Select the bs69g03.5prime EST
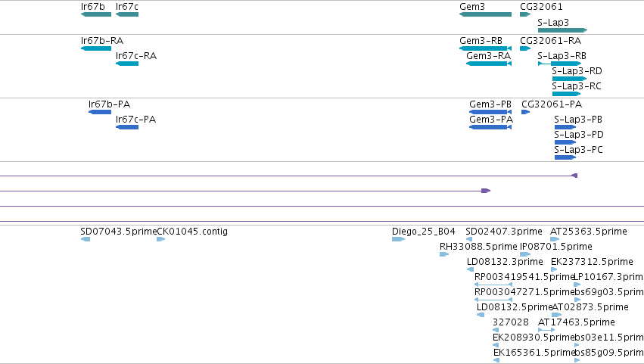644x364 pixels. click(577, 300)
